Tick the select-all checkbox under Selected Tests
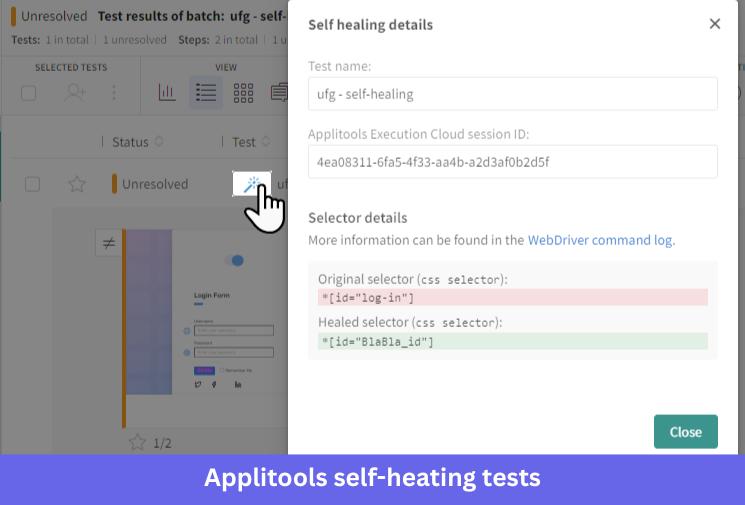 click(29, 93)
